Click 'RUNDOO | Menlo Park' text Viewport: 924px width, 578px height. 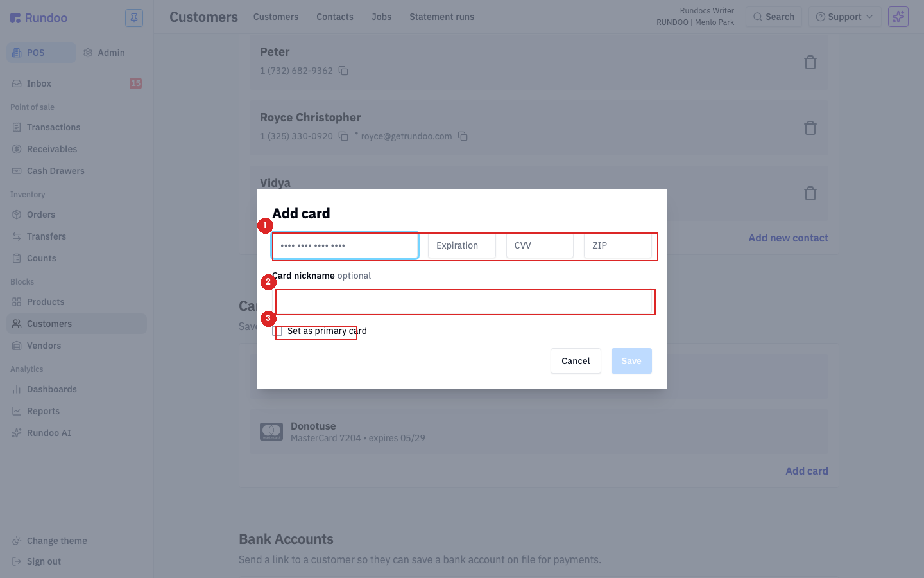(695, 22)
